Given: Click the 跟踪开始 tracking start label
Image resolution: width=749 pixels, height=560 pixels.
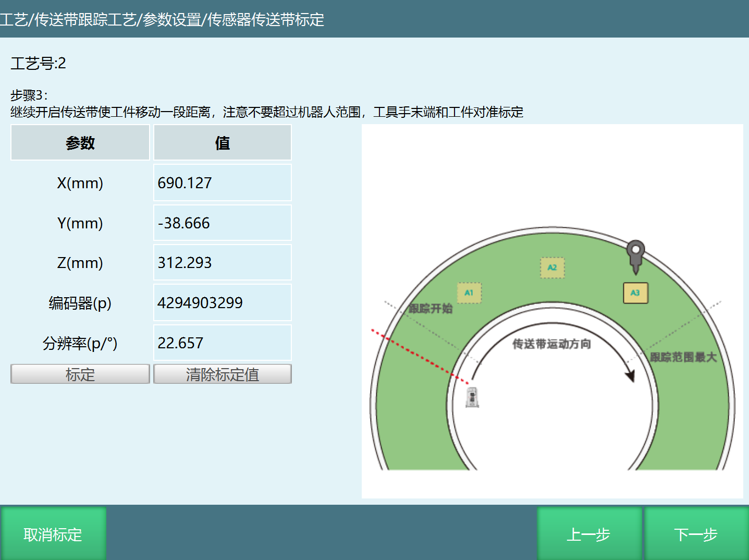Looking at the screenshot, I should point(429,309).
